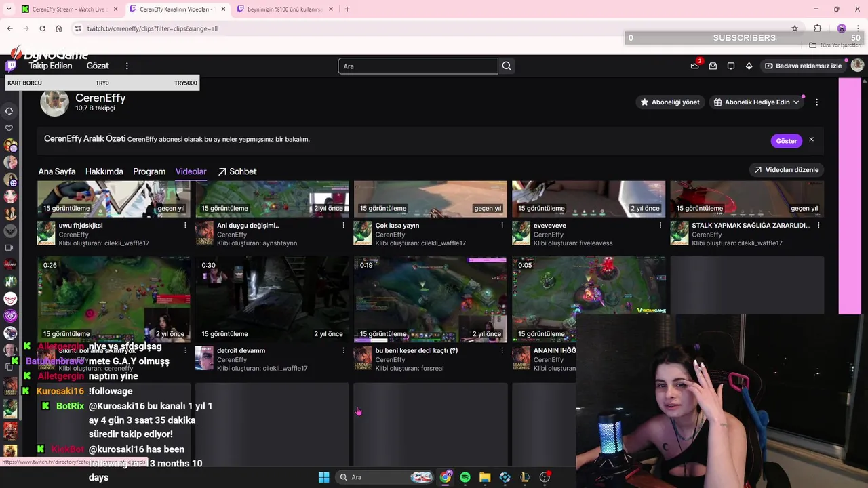This screenshot has height=488, width=868.
Task: Open the Chrome extensions puzzle icon
Action: coord(818,28)
